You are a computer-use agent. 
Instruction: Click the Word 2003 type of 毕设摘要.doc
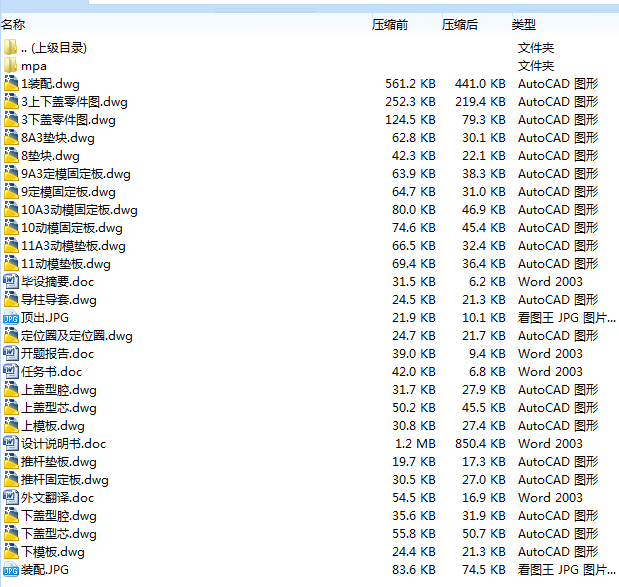[550, 281]
